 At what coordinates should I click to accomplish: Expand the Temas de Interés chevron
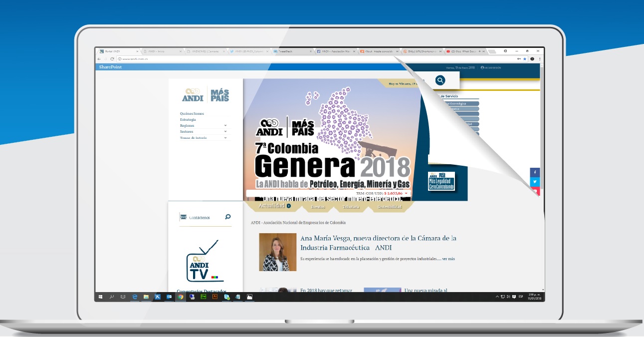(x=225, y=137)
